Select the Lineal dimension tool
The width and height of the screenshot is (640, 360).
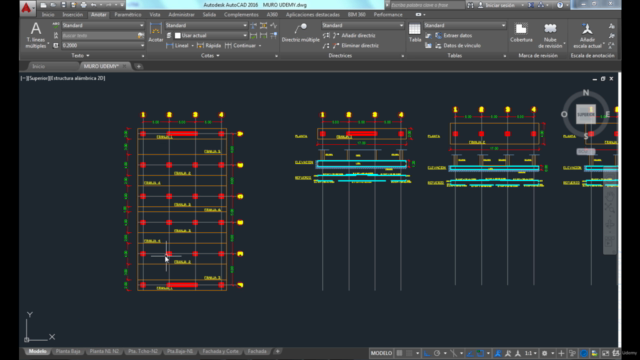(178, 45)
